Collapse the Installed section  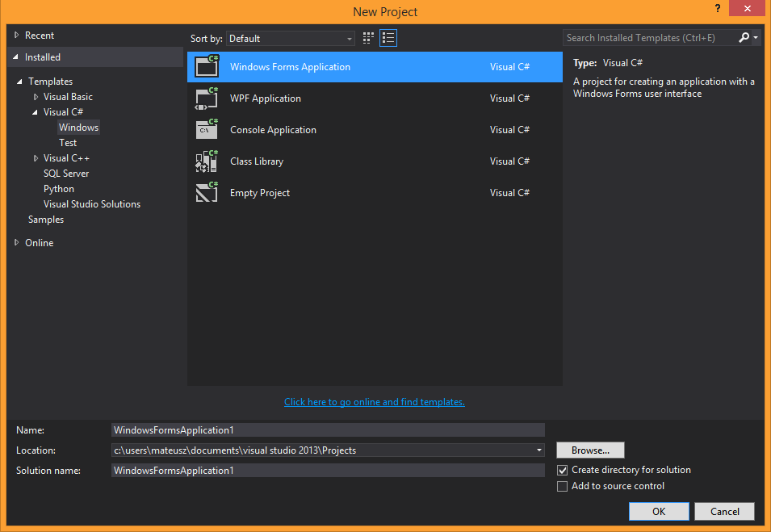coord(15,57)
